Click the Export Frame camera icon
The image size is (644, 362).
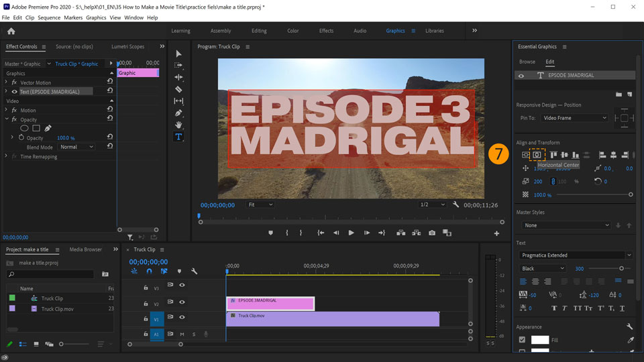432,233
